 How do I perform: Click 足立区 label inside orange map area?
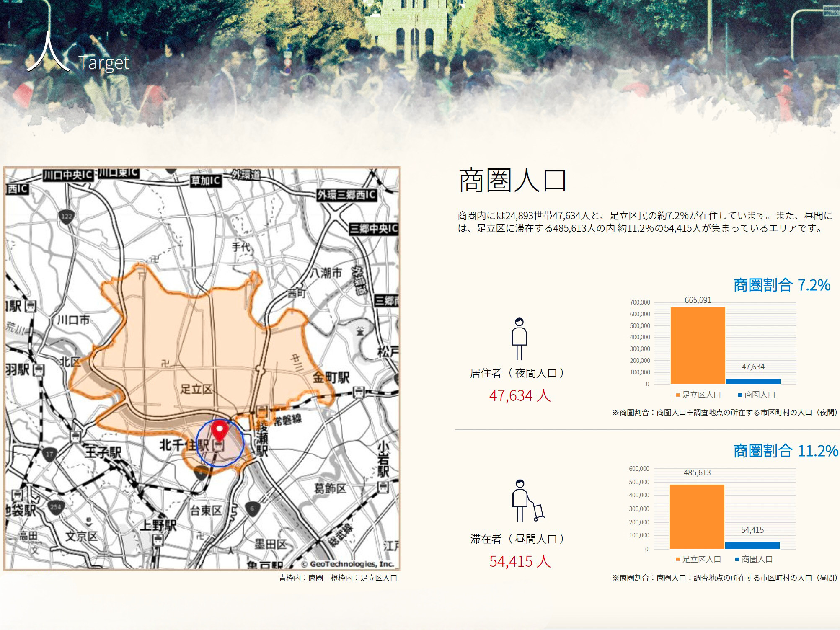[x=196, y=389]
